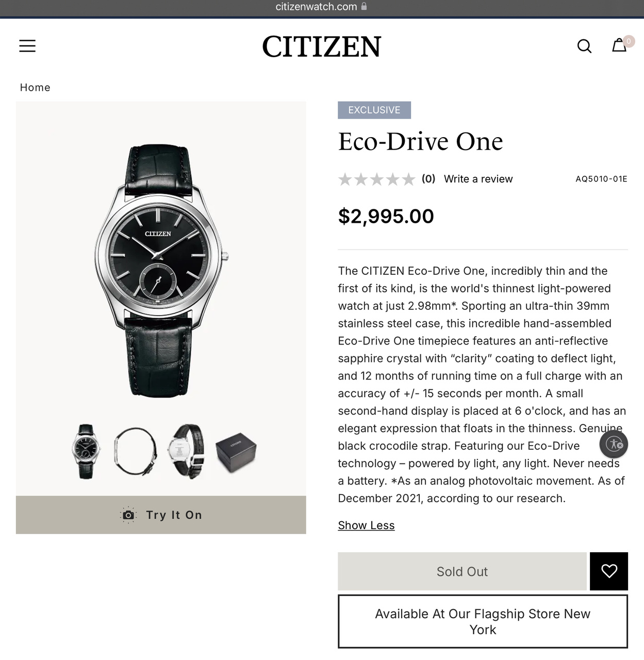Go to Home breadcrumb
Image resolution: width=644 pixels, height=660 pixels.
35,88
